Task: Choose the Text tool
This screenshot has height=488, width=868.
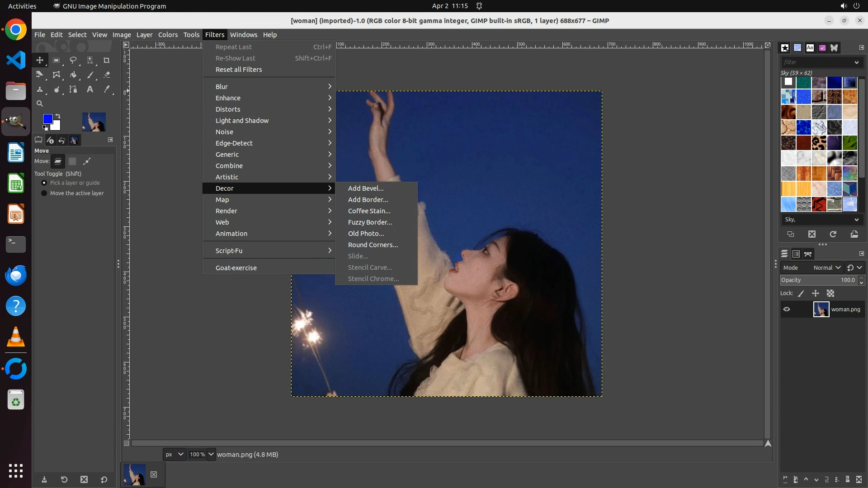Action: (x=90, y=89)
